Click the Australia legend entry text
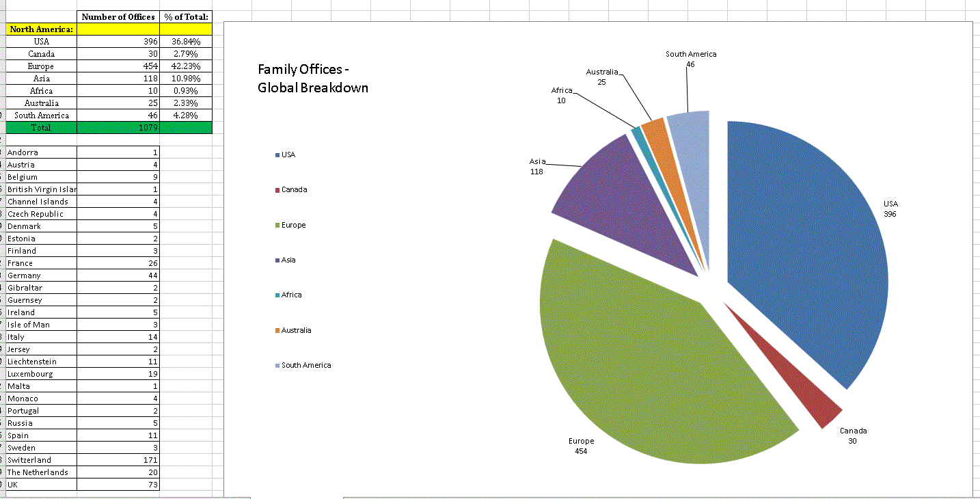The image size is (980, 499). (x=296, y=330)
